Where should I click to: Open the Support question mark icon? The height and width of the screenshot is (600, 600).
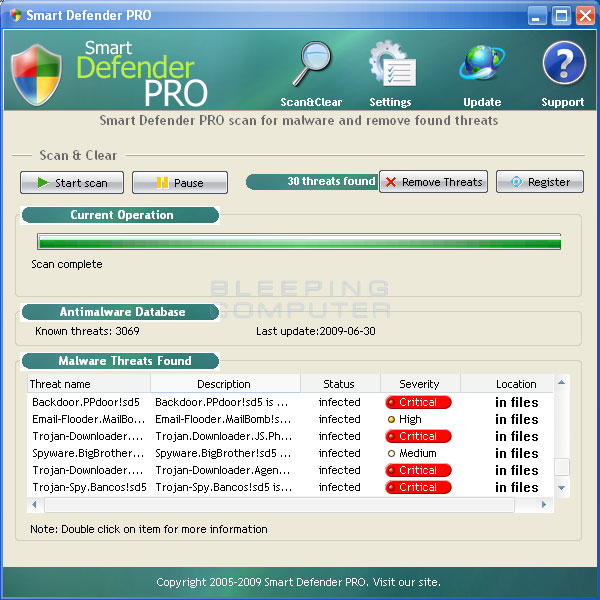563,66
